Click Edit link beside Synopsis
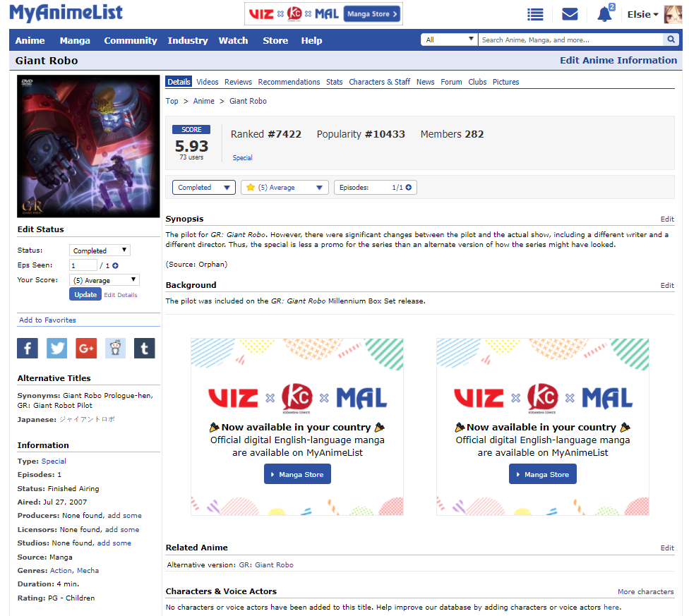 (x=667, y=219)
